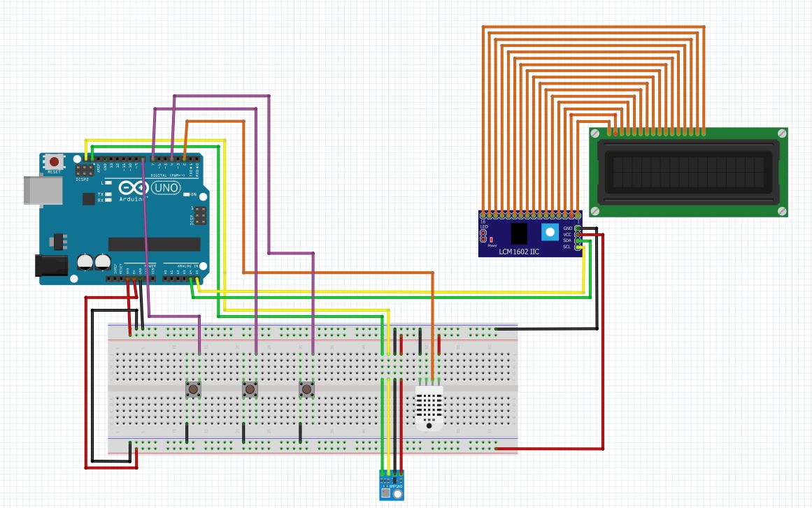Screen dimensions: 812x508
Task: Select the leftmost pushbutton on the breadboard
Action: pos(193,389)
